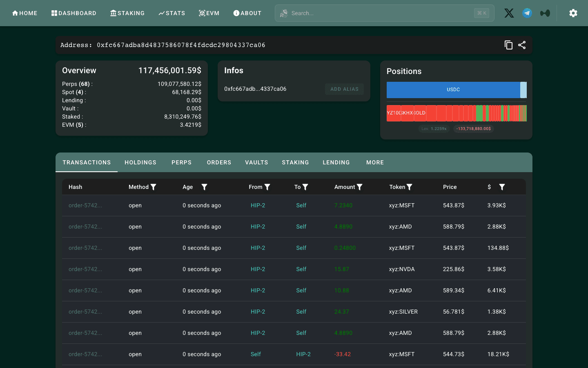Click the leverage 1.2259x chip
588x368 pixels.
click(x=434, y=128)
